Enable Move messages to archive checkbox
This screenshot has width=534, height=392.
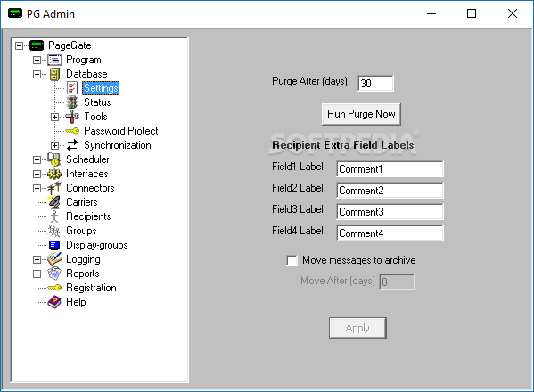(x=292, y=261)
